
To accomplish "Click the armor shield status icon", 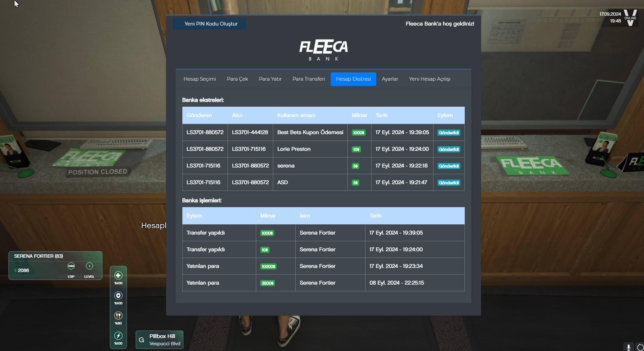I will click(x=118, y=296).
